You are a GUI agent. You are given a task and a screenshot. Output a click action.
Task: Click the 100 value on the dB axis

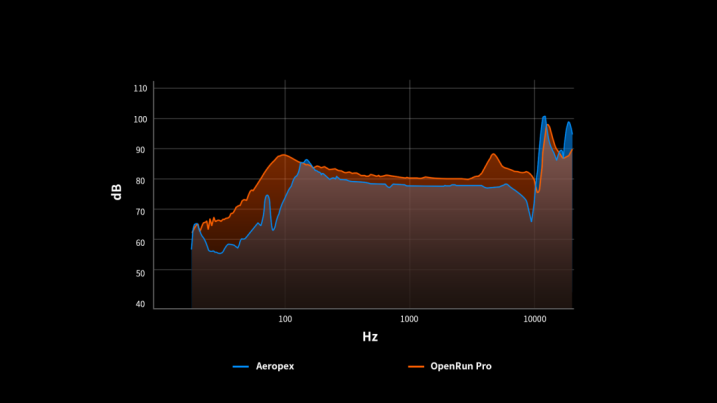pos(140,119)
